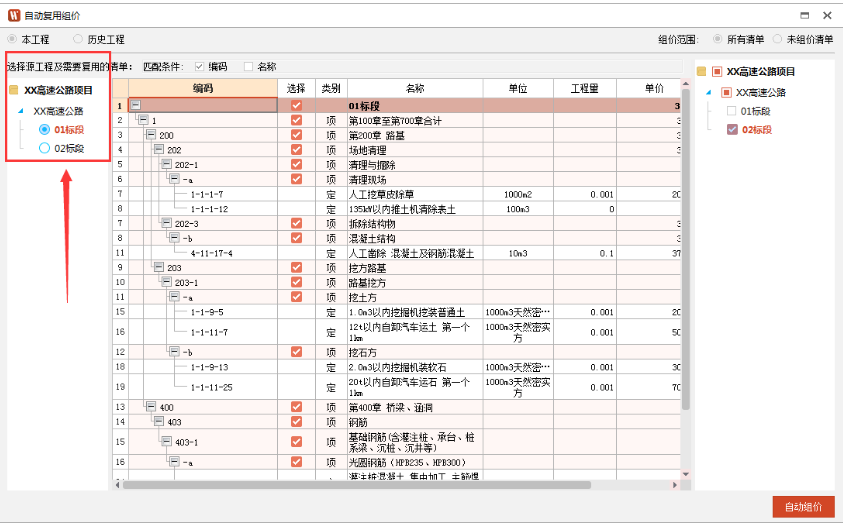
Task: Uncheck the 02标段 box in right tree
Action: (x=732, y=130)
